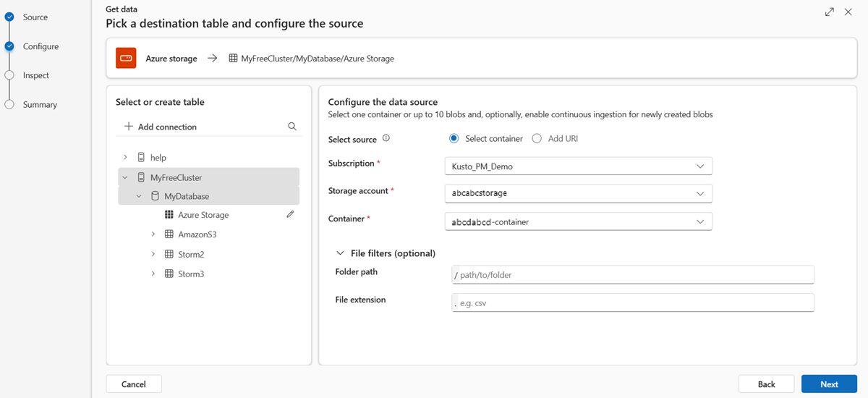Click the Cancel button
Viewport: 868px width, 398px height.
pyautogui.click(x=134, y=384)
